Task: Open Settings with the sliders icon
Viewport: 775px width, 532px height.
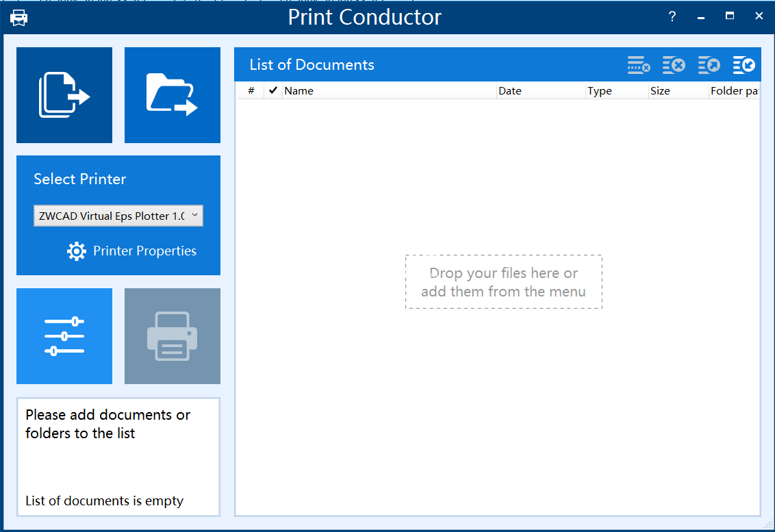Action: click(x=64, y=335)
